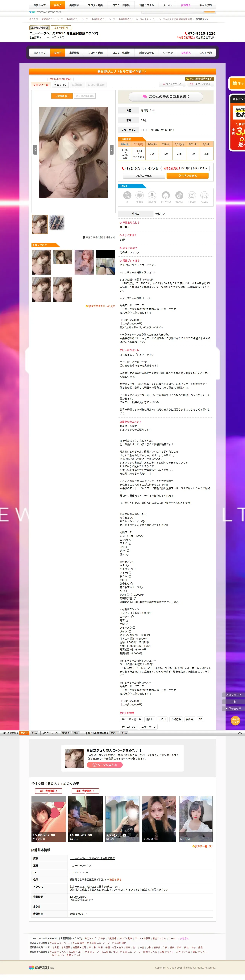Open 女の子一覧 (7) link
This screenshot has width=245, height=980.
[x=202, y=846]
